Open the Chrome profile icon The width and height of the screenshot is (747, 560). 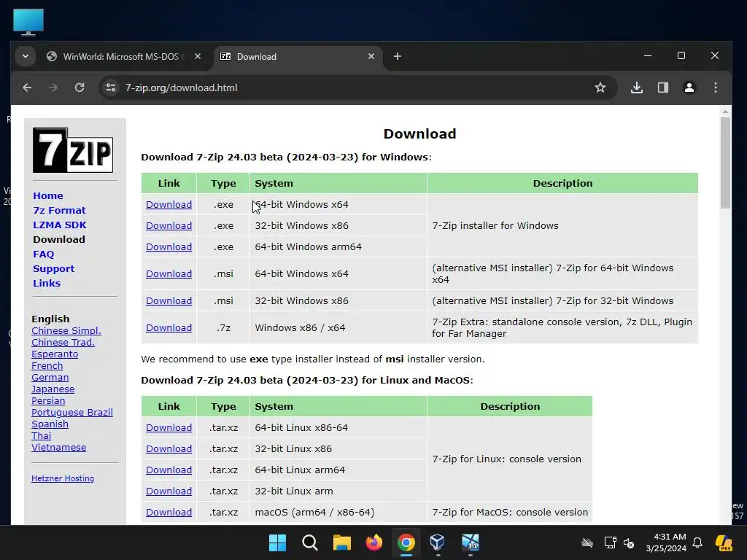point(689,87)
